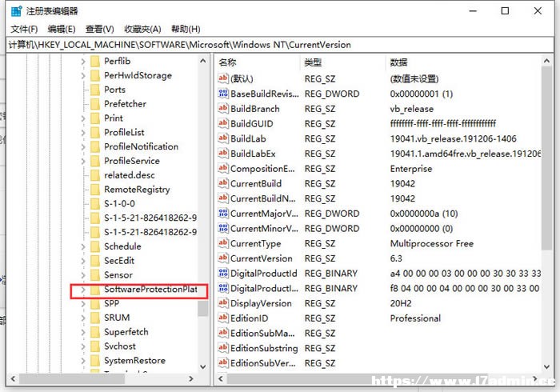
Task: Click the tree pane vertical scrollbar thumb
Action: tap(203, 308)
